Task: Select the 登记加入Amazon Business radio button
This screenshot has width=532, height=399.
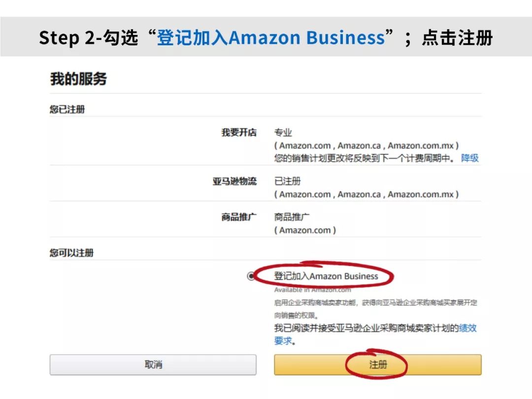Action: (x=251, y=276)
